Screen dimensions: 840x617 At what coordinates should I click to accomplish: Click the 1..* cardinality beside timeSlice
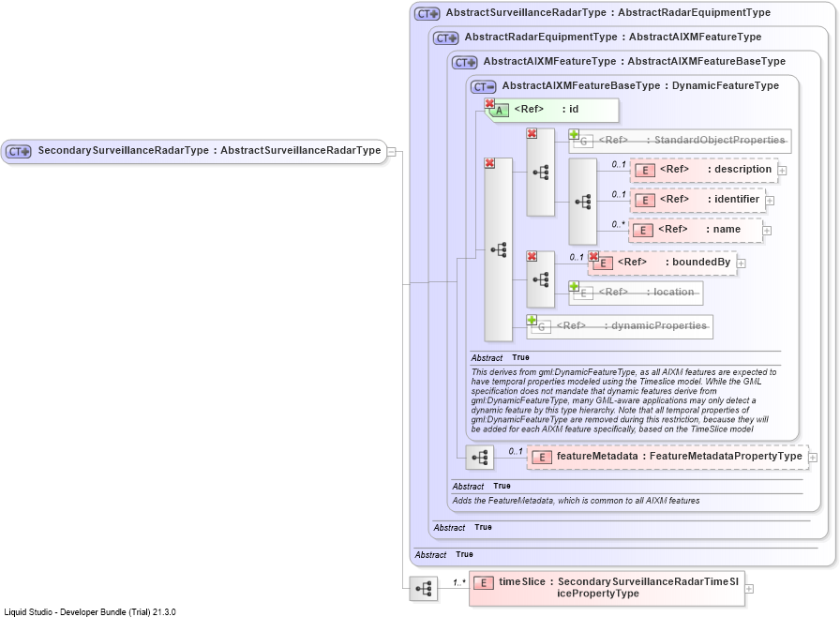pyautogui.click(x=459, y=582)
